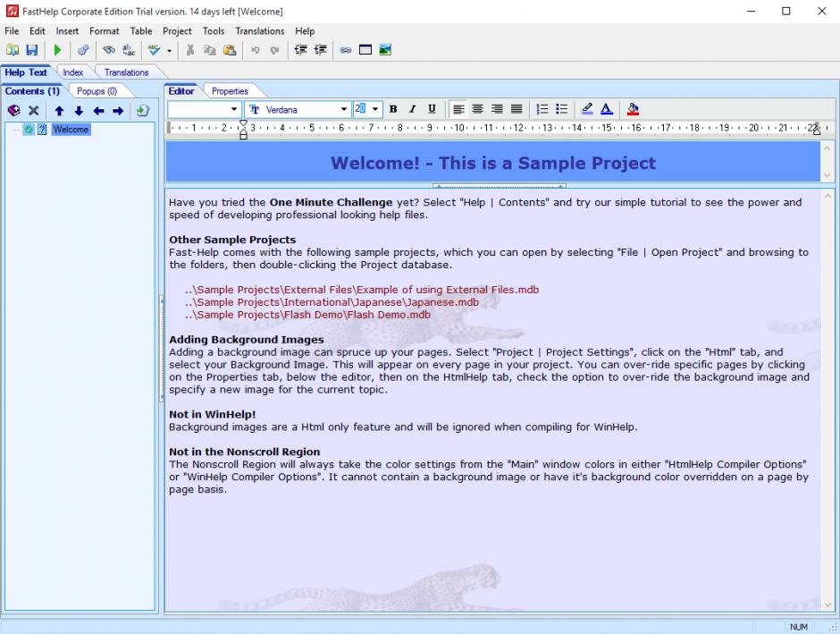
Task: Click the Japanese.mdb sample project path
Action: 332,302
